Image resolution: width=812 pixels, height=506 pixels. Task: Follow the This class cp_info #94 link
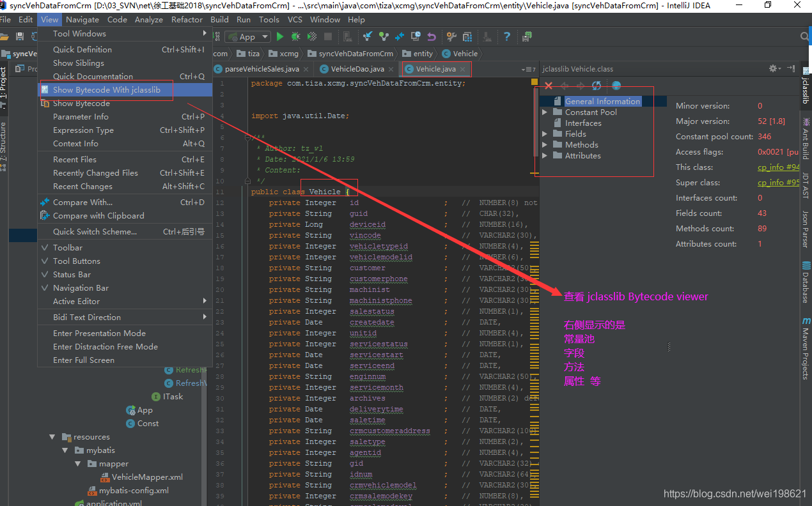[x=779, y=167]
